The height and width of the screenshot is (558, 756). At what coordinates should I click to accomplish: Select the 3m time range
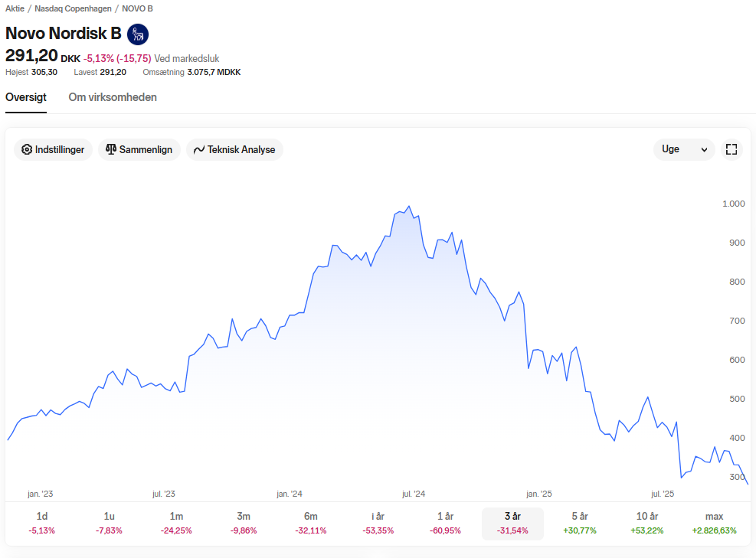point(244,523)
